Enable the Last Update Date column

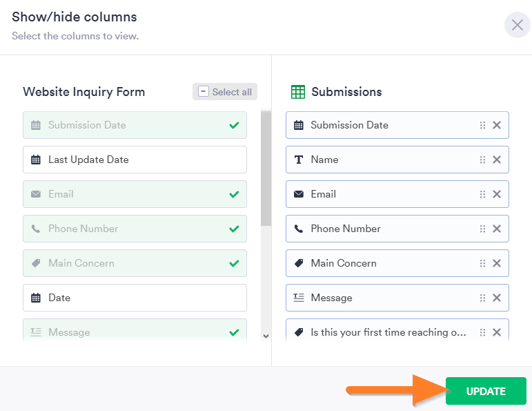(135, 160)
